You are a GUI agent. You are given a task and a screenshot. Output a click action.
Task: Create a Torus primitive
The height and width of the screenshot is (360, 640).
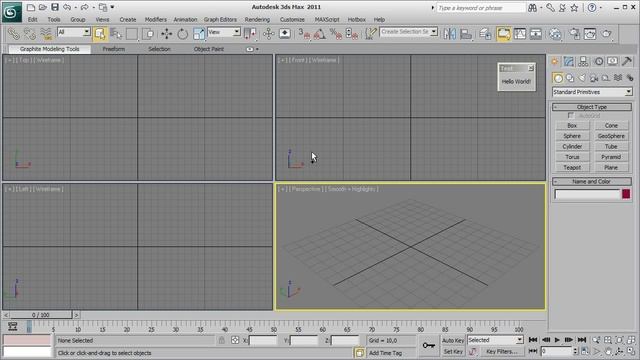click(572, 157)
